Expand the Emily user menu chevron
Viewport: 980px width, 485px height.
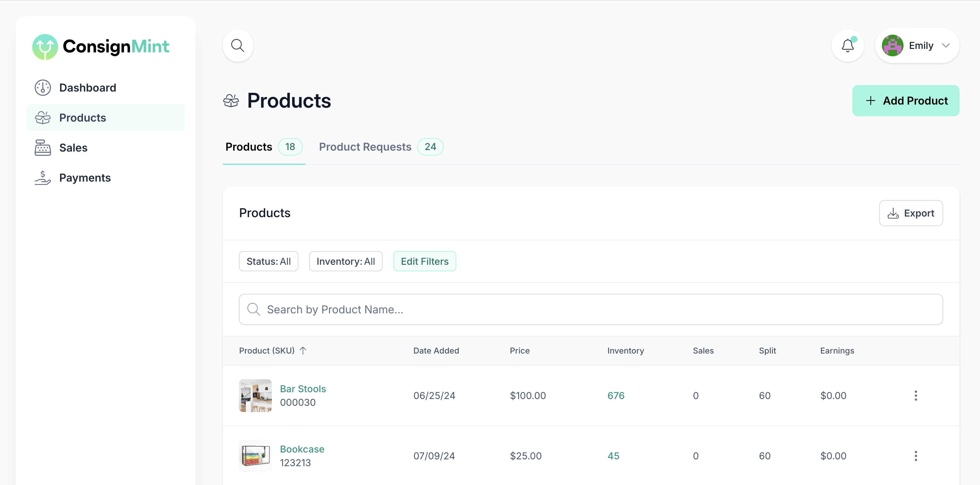(x=946, y=45)
